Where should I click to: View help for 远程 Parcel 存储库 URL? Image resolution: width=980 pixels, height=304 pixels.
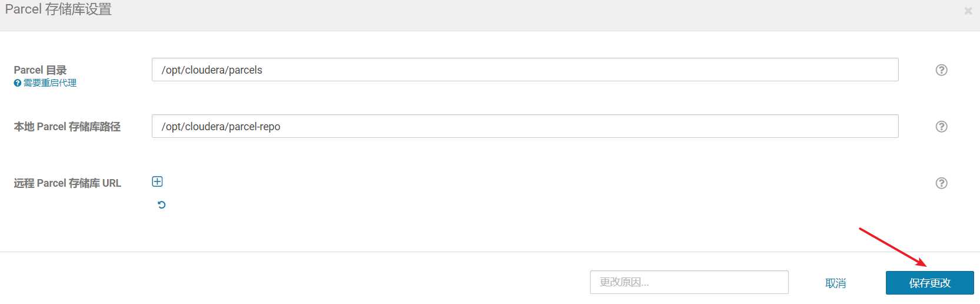pyautogui.click(x=941, y=183)
